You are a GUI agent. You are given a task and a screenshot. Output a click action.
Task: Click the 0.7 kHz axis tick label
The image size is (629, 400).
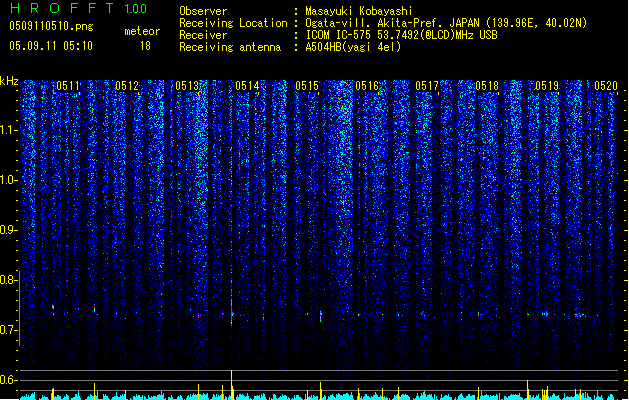click(9, 330)
